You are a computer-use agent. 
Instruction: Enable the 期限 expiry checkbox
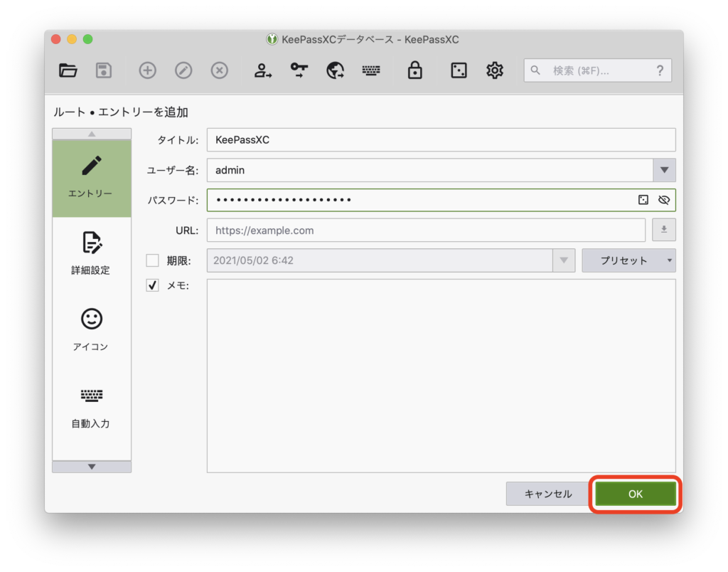(152, 260)
